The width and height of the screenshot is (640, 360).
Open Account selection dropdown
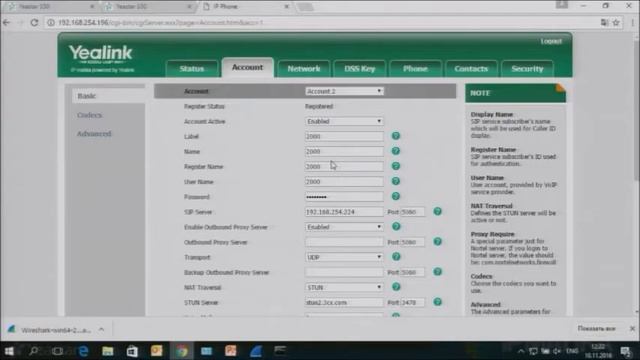point(344,91)
